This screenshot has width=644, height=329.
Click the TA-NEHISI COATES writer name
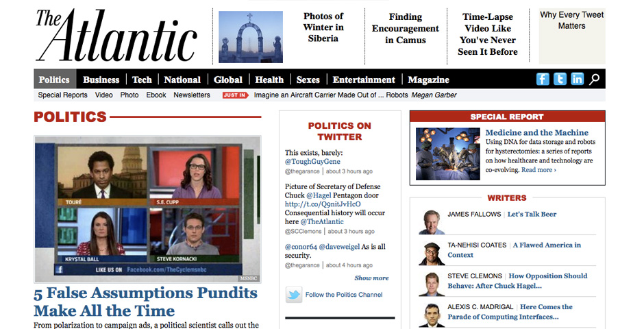click(x=477, y=245)
